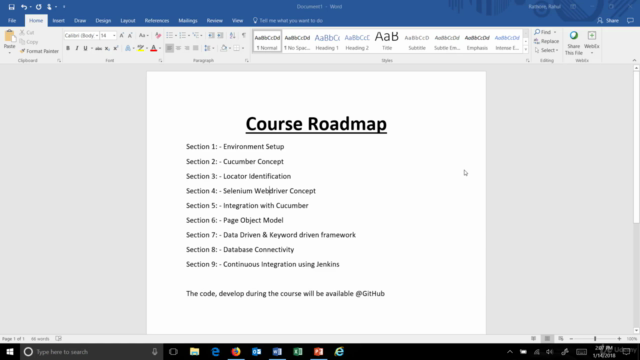The width and height of the screenshot is (640, 360).
Task: Decrease paragraph indent
Action: 211,36
